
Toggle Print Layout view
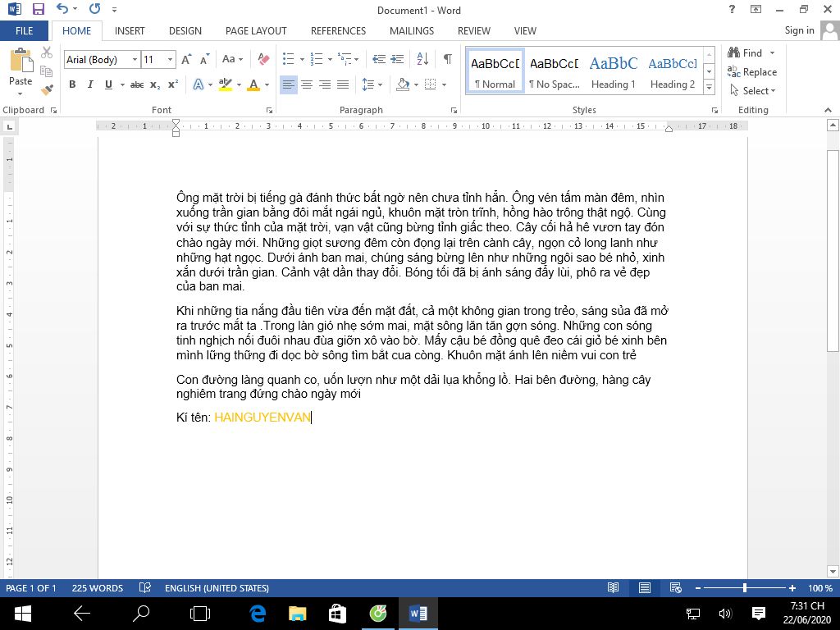645,587
